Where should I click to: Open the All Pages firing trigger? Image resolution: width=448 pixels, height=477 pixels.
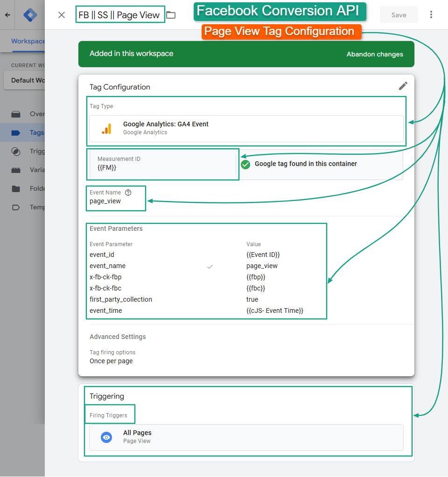point(246,437)
